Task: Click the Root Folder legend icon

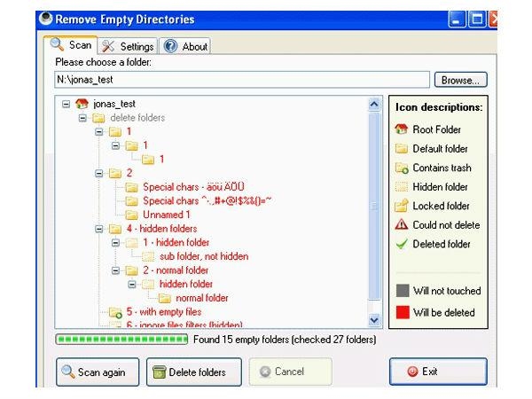Action: [x=402, y=129]
